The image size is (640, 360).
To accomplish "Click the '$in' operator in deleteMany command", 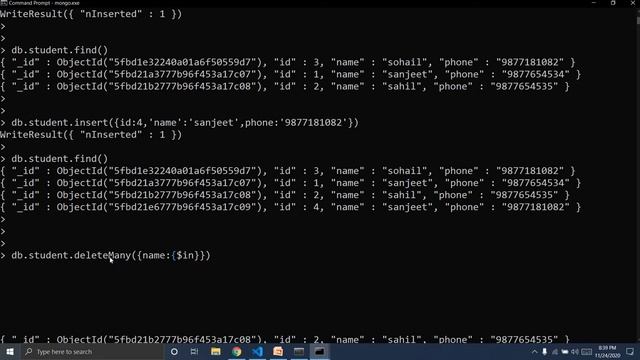I will click(185, 256).
